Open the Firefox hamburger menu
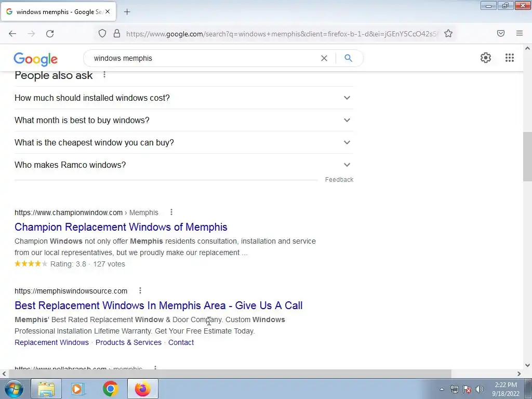The width and height of the screenshot is (532, 399). (x=520, y=33)
